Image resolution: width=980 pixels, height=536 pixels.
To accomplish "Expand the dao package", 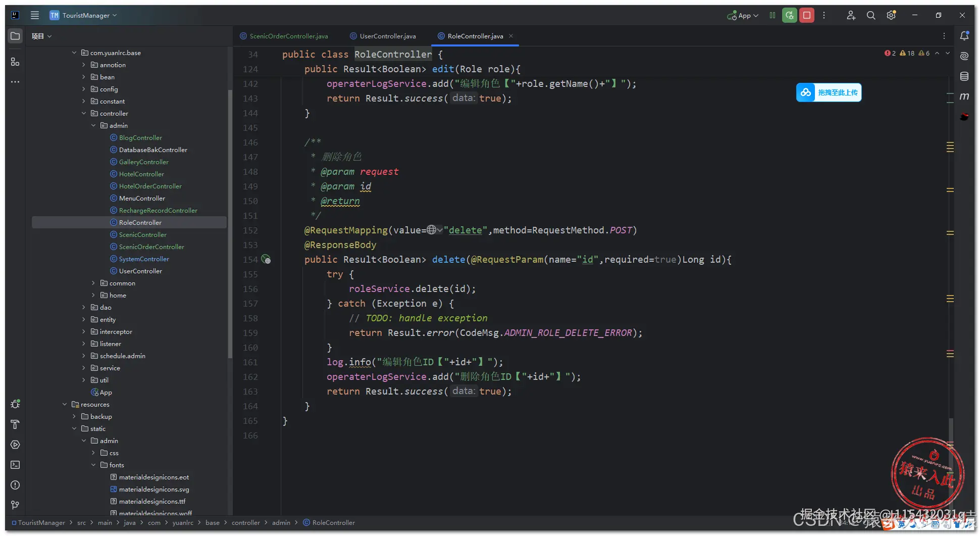I will (84, 307).
